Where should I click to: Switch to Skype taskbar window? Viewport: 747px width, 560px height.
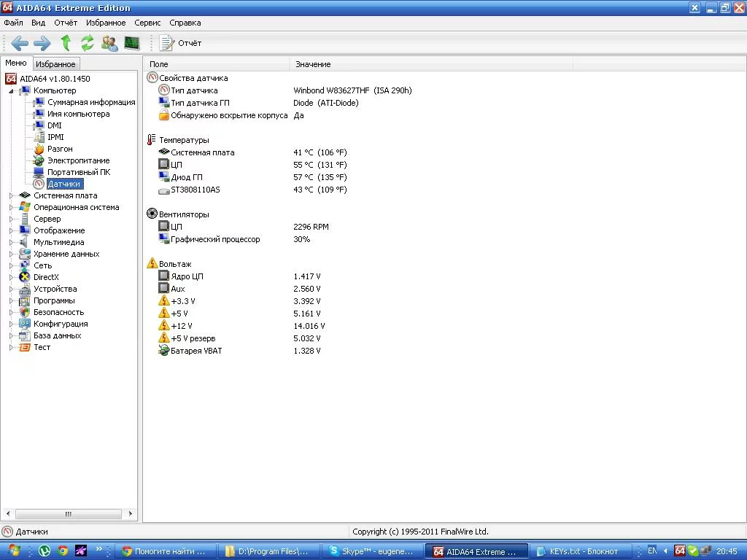click(x=373, y=551)
